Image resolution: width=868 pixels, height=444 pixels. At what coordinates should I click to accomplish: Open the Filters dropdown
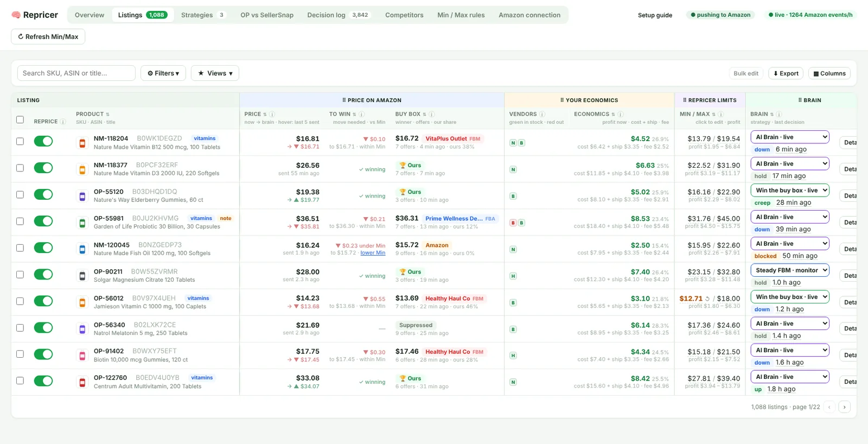point(163,73)
